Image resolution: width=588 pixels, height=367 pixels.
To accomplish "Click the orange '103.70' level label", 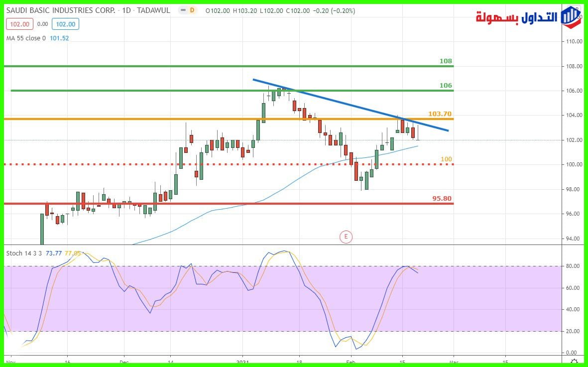I will point(440,114).
